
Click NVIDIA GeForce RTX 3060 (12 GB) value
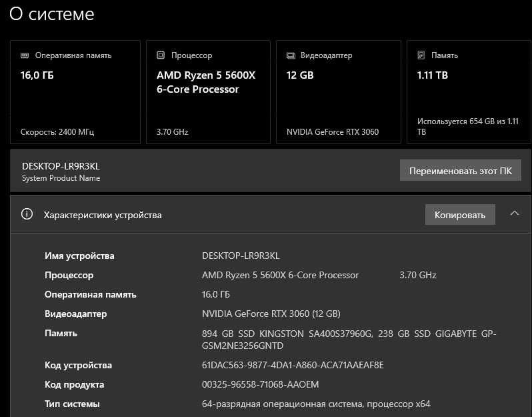click(x=271, y=314)
